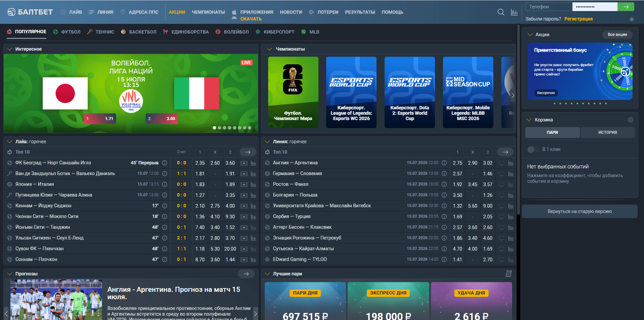Collapse the Лайв: горячее section
The width and height of the screenshot is (644, 320).
[9, 142]
